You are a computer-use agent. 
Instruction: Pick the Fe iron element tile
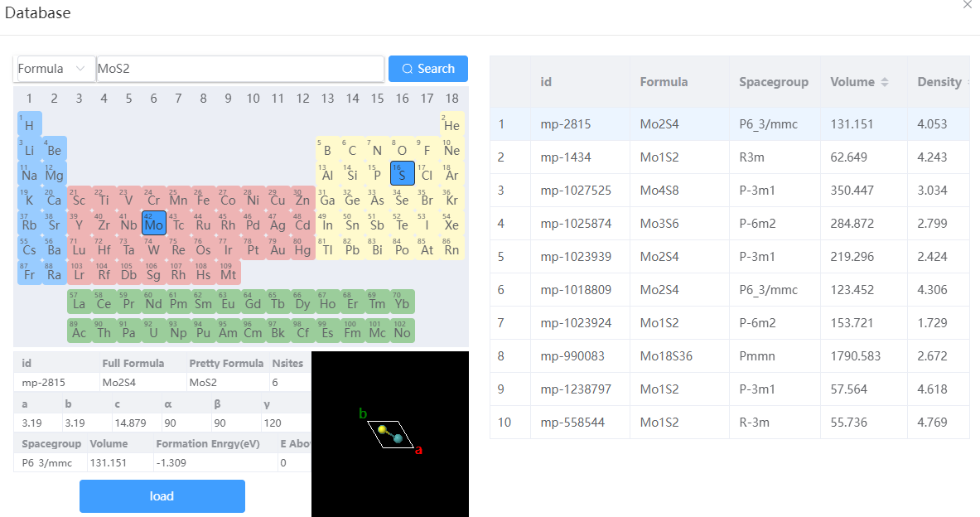(x=203, y=198)
